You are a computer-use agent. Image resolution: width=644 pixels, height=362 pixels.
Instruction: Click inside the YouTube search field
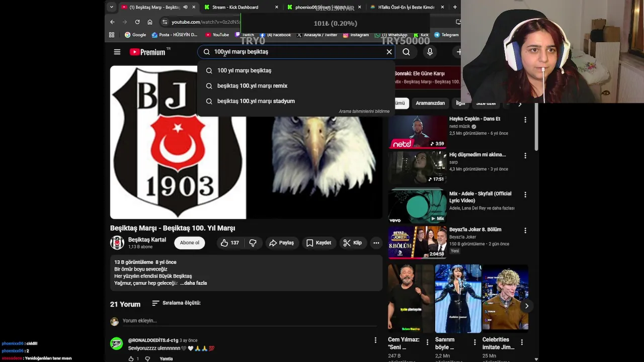pyautogui.click(x=297, y=52)
